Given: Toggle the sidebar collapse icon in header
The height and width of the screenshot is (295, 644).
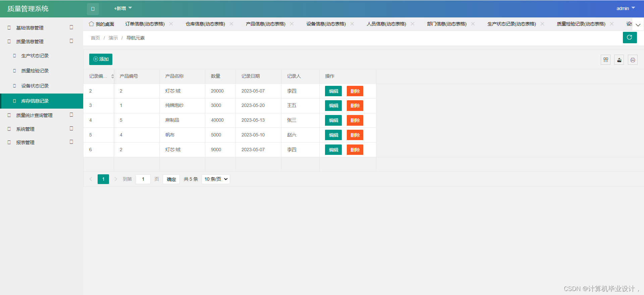Looking at the screenshot, I should click(93, 9).
